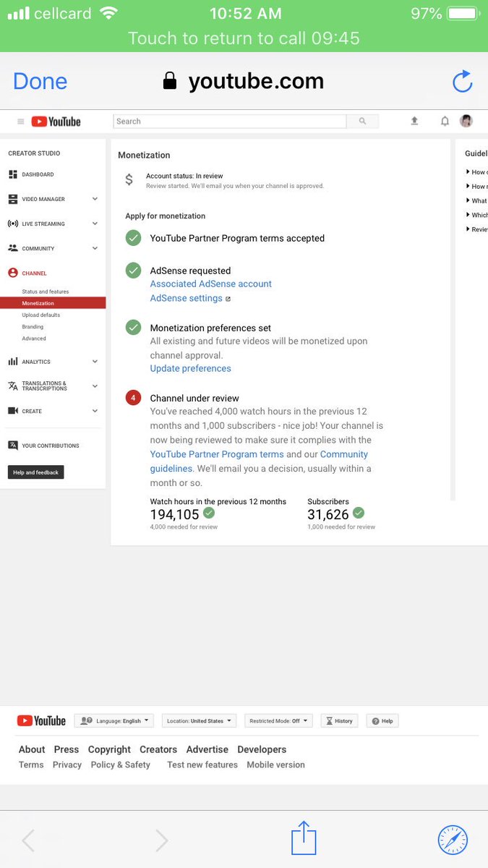Tap Done in Safari view
Viewport: 488px width, 868px height.
point(40,81)
